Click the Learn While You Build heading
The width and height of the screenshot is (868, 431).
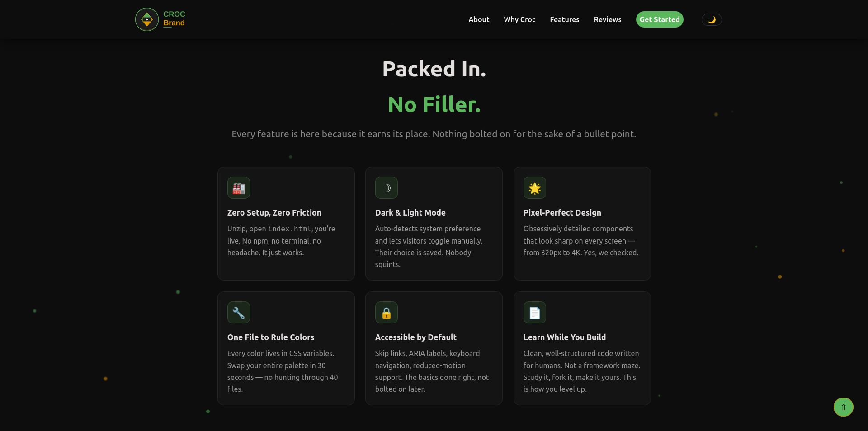[x=564, y=337]
